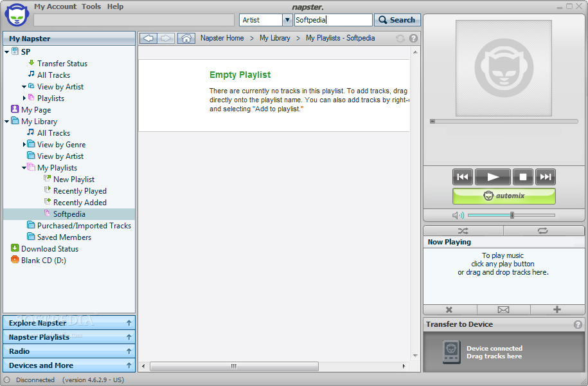Viewport: 588px width, 386px height.
Task: Select All Tracks under My Library
Action: tap(53, 133)
